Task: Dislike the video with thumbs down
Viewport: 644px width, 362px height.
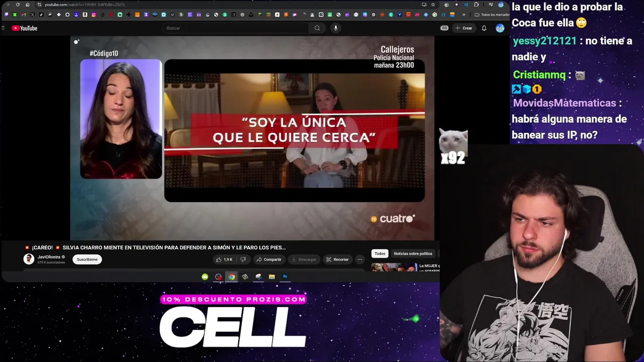Action: (243, 259)
